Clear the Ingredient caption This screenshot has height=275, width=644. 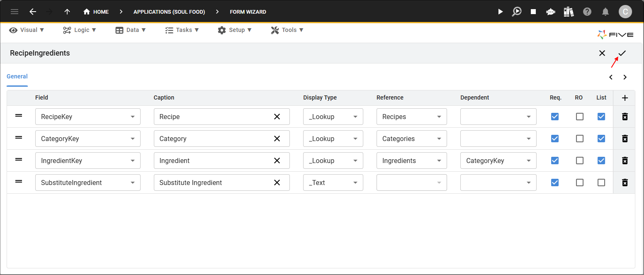(277, 161)
